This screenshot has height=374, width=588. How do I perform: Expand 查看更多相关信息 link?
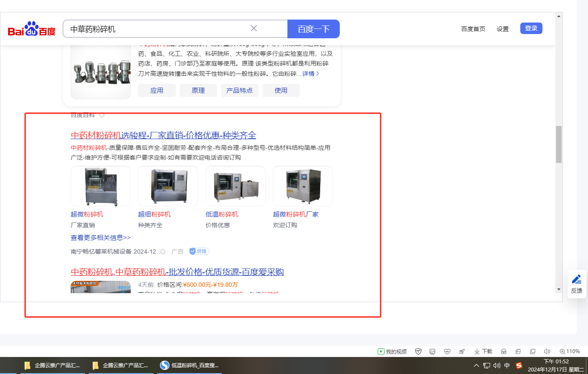point(100,238)
